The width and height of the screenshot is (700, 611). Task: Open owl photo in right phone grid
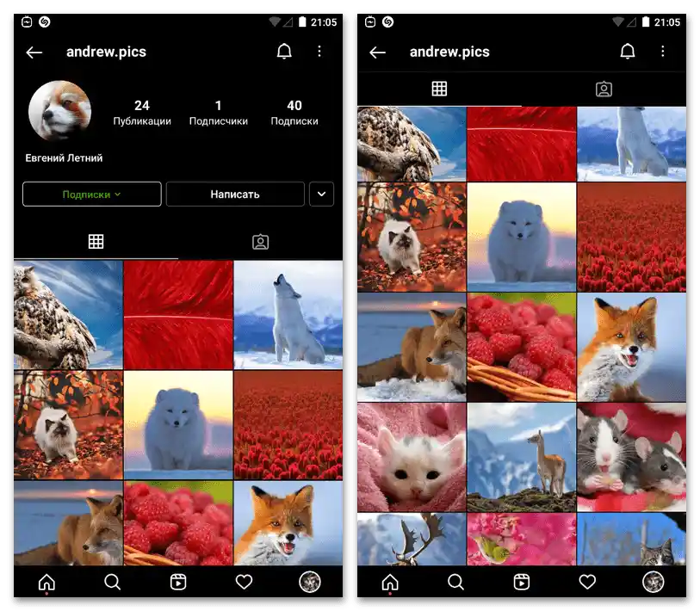coord(412,144)
